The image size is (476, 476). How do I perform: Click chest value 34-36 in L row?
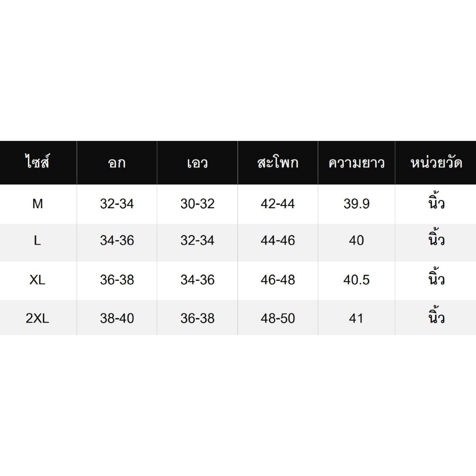click(x=117, y=241)
